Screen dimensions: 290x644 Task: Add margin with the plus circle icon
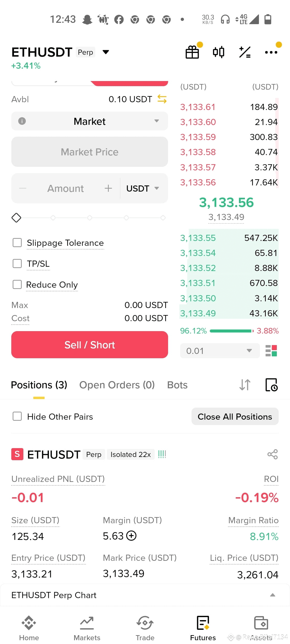point(131,536)
